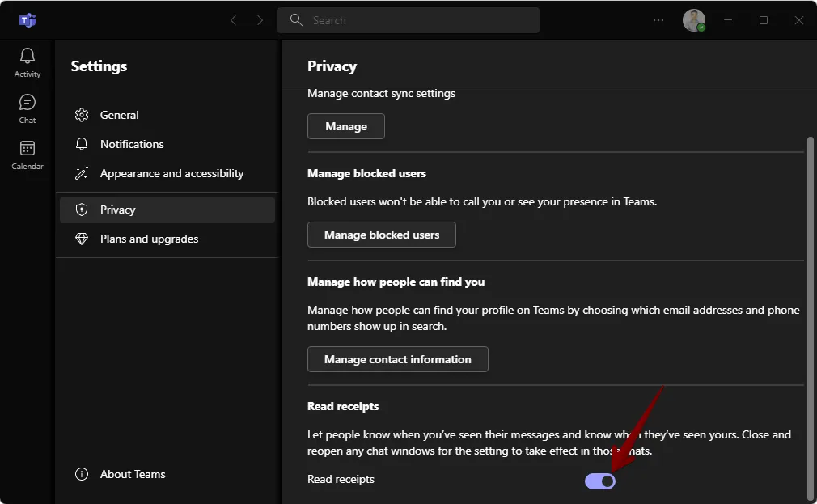Open your profile avatar picture
This screenshot has width=817, height=504.
coord(693,20)
